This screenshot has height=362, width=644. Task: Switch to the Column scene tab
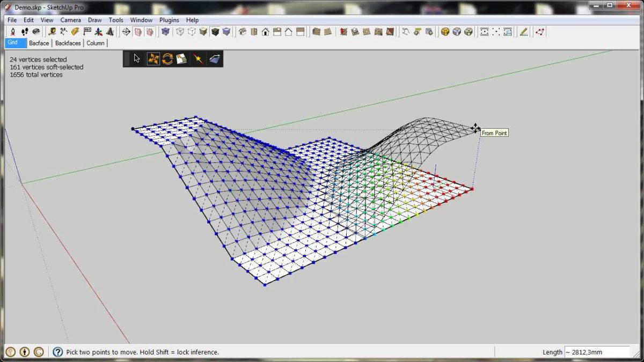click(96, 43)
